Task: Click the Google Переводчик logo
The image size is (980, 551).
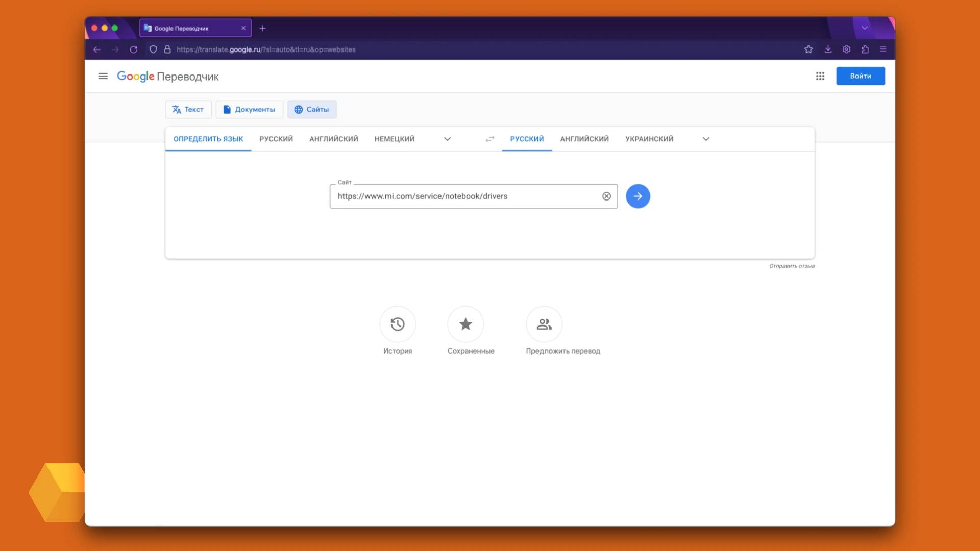Action: click(x=168, y=77)
